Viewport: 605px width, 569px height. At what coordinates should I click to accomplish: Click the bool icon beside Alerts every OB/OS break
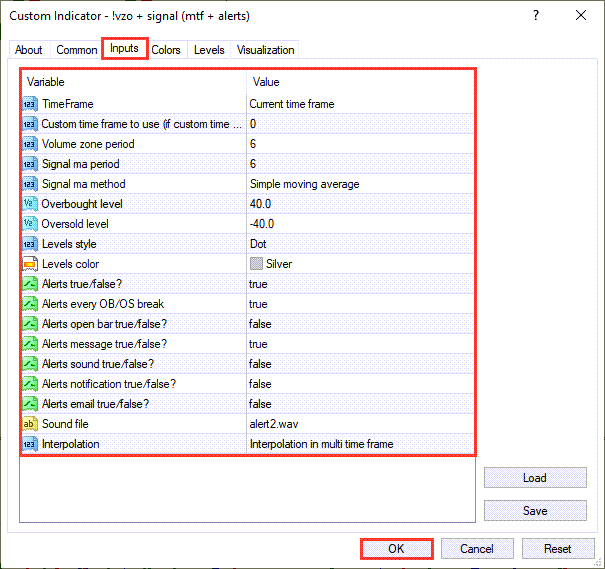click(30, 304)
